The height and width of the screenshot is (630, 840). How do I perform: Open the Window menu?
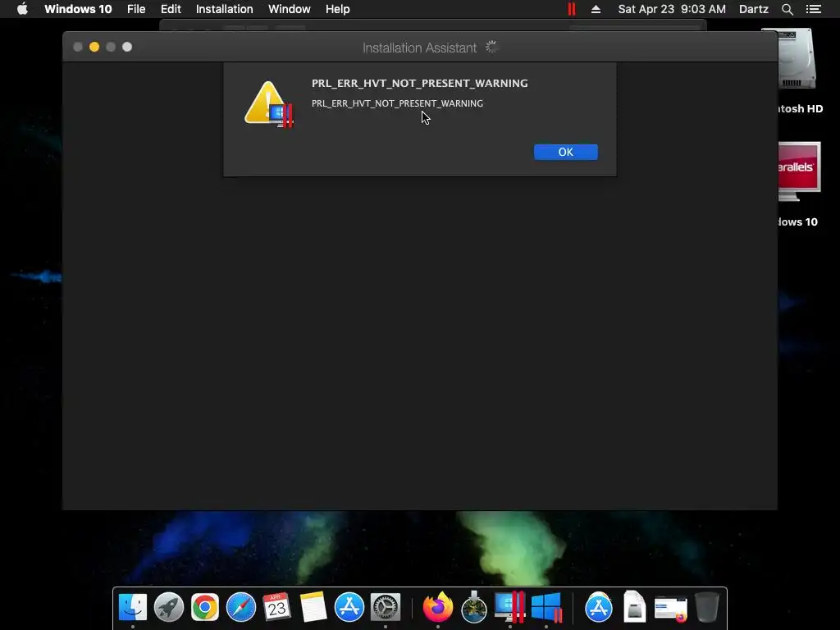[x=290, y=9]
